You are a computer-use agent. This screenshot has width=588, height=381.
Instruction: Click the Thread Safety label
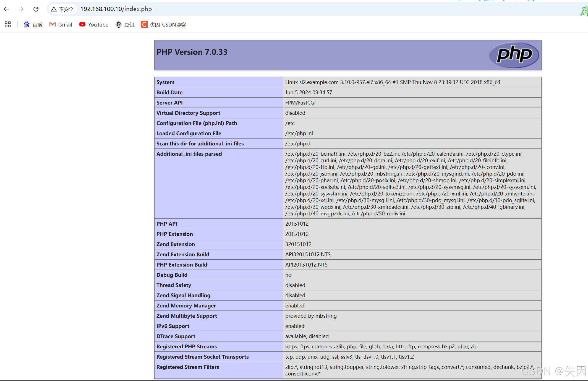[x=174, y=285]
